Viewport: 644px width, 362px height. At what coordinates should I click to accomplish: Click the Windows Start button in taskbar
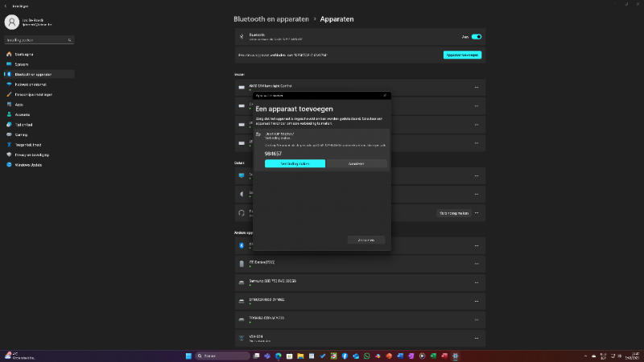(188, 356)
